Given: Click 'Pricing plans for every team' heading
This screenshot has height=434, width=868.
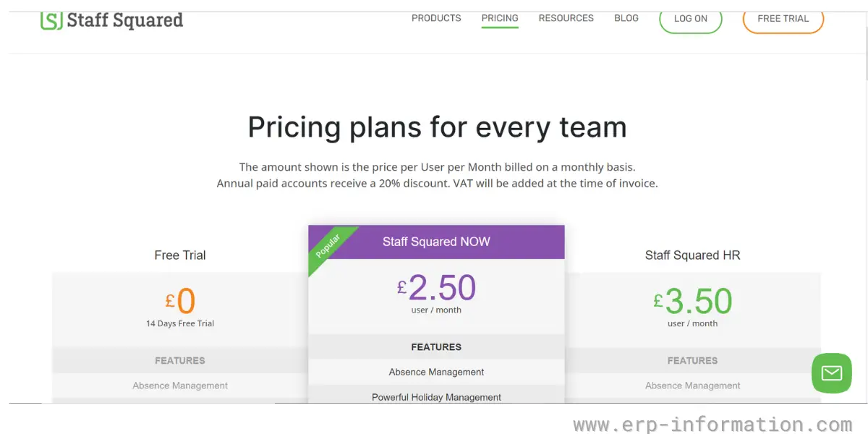Looking at the screenshot, I should click(437, 127).
